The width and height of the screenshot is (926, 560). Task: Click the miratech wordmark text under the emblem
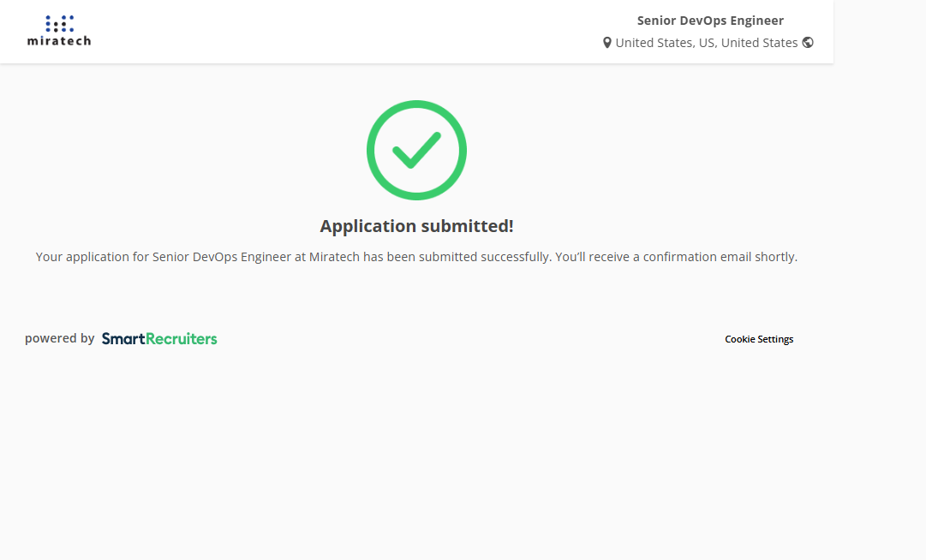click(58, 40)
